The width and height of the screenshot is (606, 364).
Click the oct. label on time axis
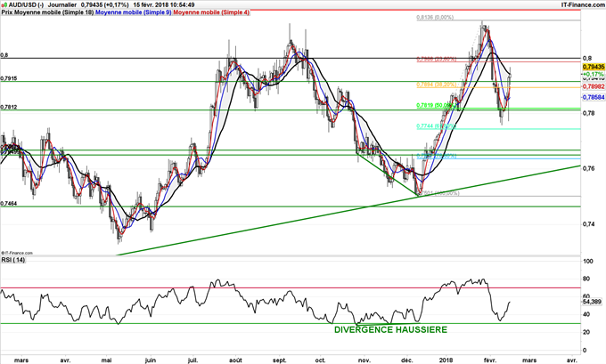coord(320,360)
